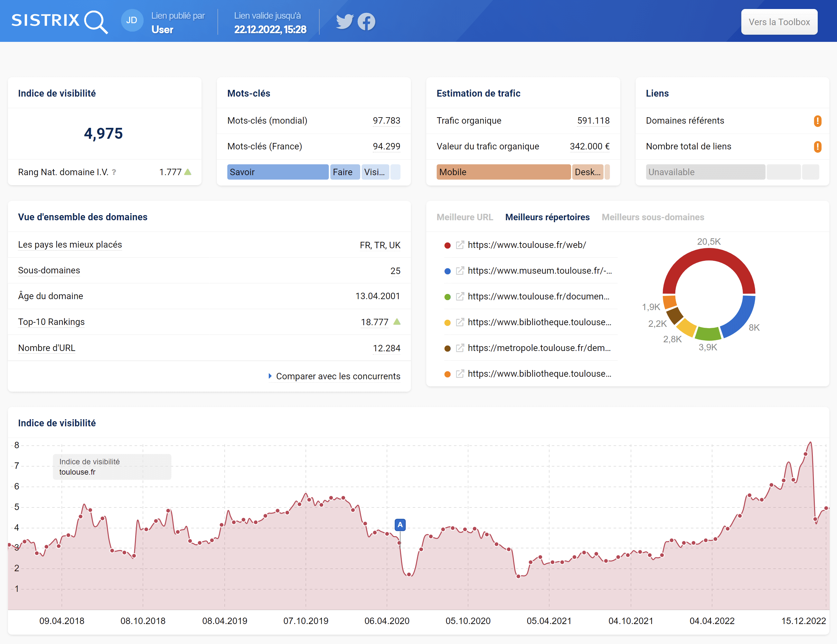The width and height of the screenshot is (837, 644).
Task: Click the warning icon for Domaines référents
Action: click(817, 121)
